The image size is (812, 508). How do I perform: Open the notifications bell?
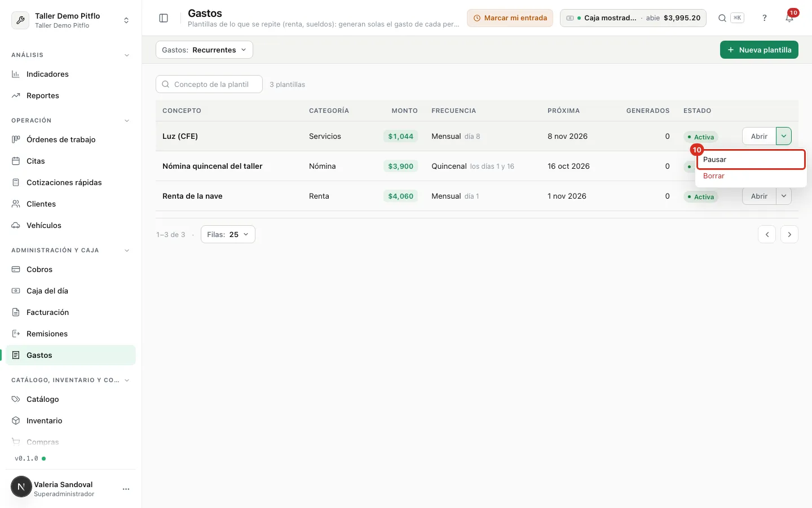click(789, 18)
